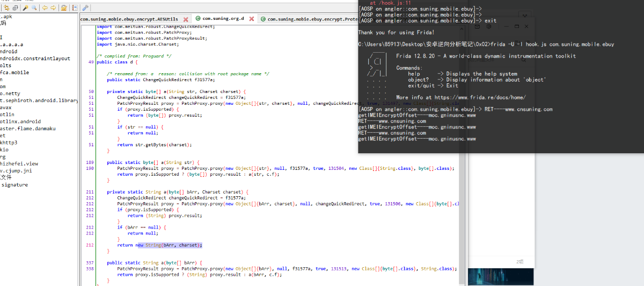
Task: Go forward using the right arrow icon
Action: pyautogui.click(x=53, y=8)
